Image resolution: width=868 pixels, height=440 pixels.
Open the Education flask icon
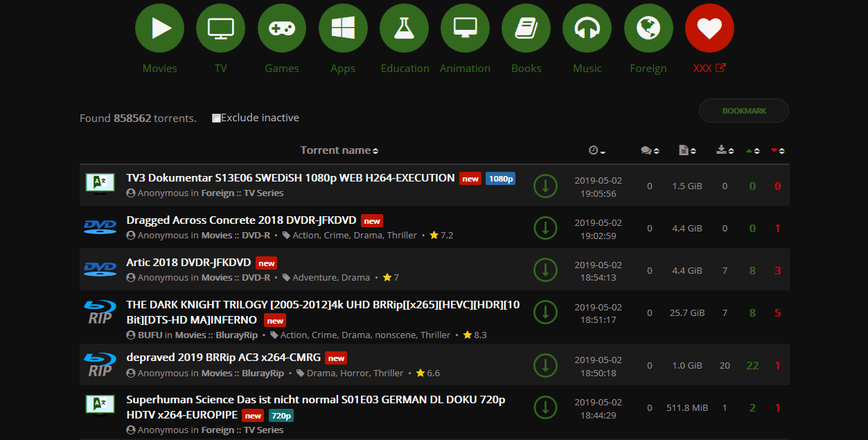coord(404,28)
